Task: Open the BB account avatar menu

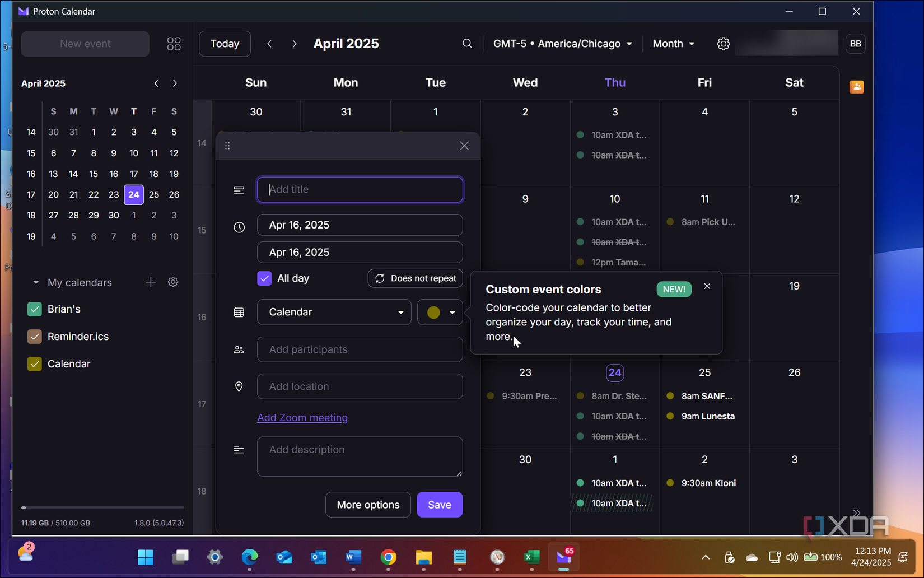Action: [x=856, y=44]
